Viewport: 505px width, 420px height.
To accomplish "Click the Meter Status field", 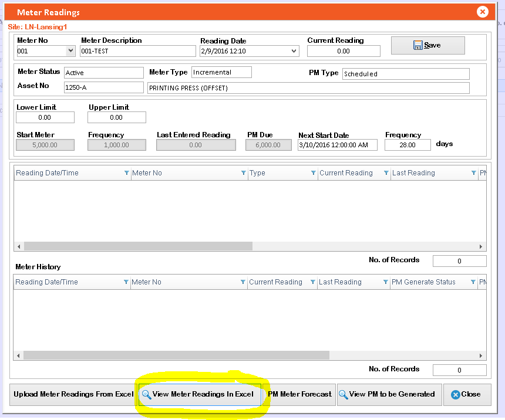I will click(104, 73).
